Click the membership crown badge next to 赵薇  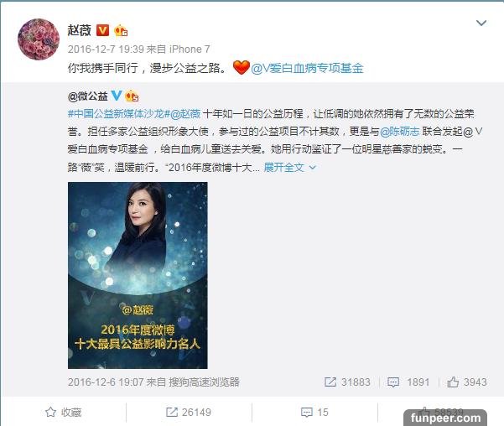click(121, 30)
